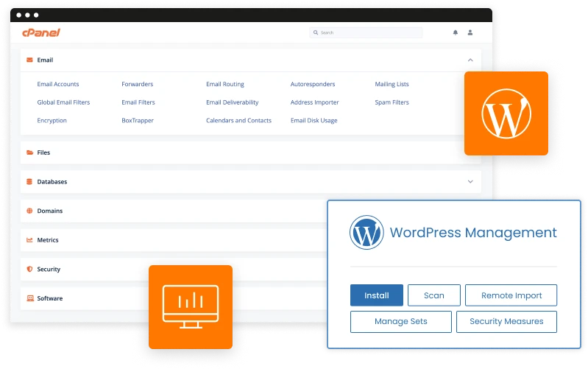Click the Domains globe icon
Viewport: 588px width, 369px height.
(29, 211)
